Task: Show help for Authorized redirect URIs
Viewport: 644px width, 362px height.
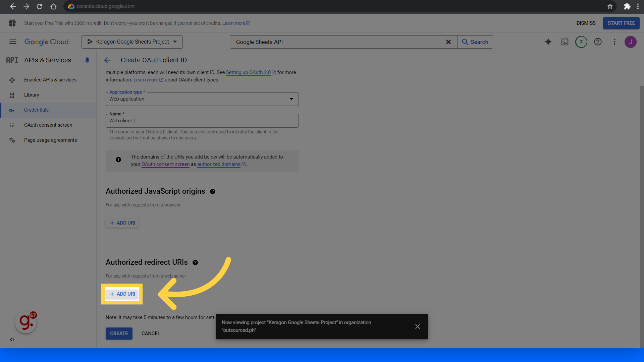Action: (195, 262)
